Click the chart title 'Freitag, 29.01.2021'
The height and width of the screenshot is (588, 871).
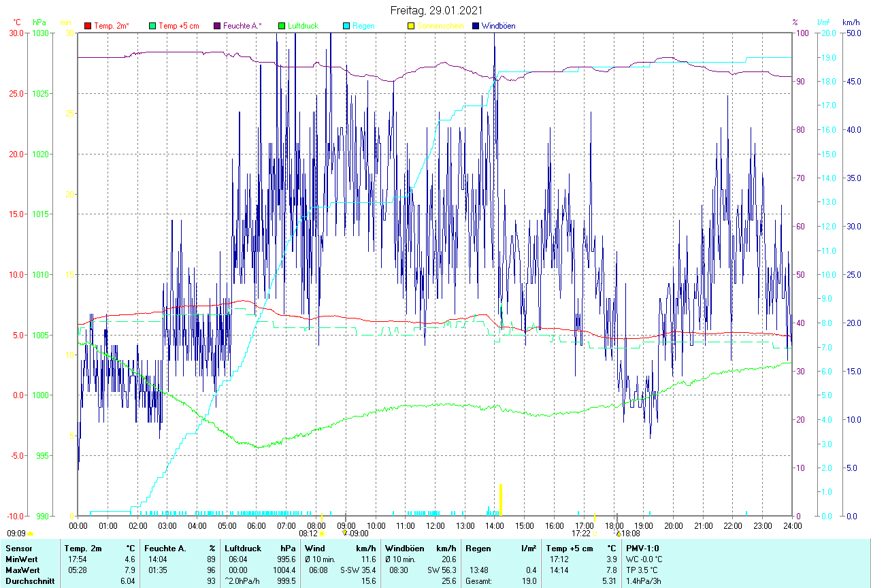coord(435,10)
